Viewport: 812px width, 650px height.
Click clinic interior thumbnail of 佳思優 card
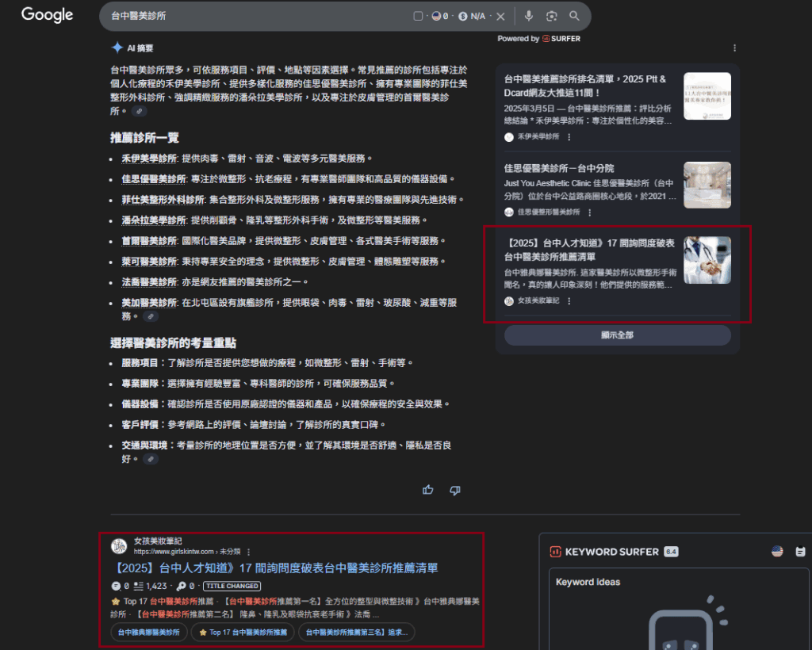[x=707, y=185]
